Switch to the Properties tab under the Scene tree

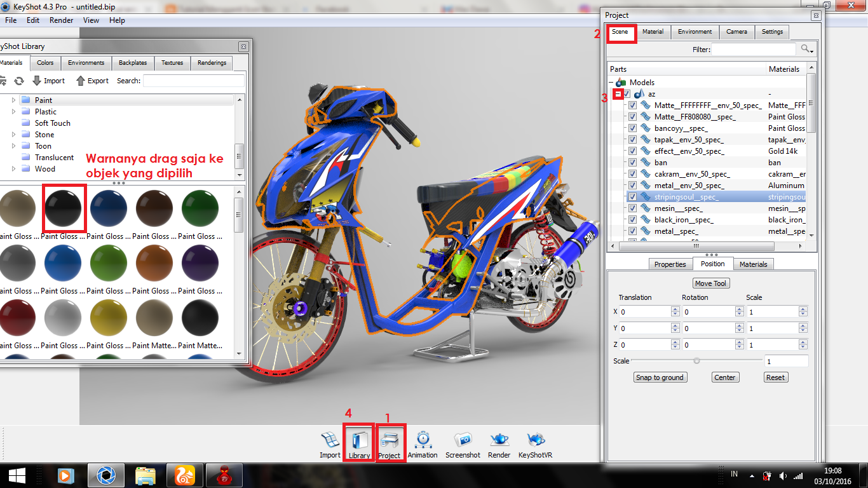coord(670,264)
